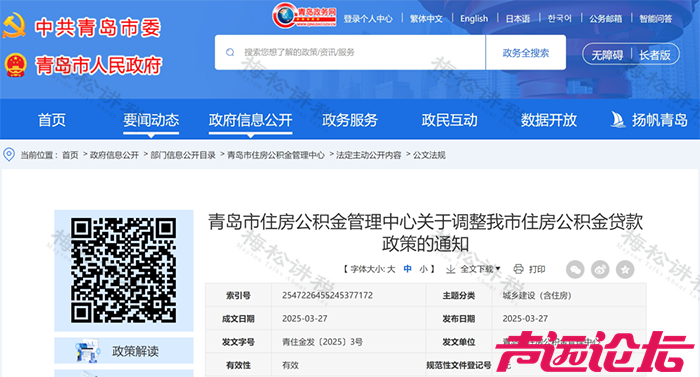Go to breadcrumb 部门信息公开目录
The height and width of the screenshot is (377, 700).
(183, 155)
